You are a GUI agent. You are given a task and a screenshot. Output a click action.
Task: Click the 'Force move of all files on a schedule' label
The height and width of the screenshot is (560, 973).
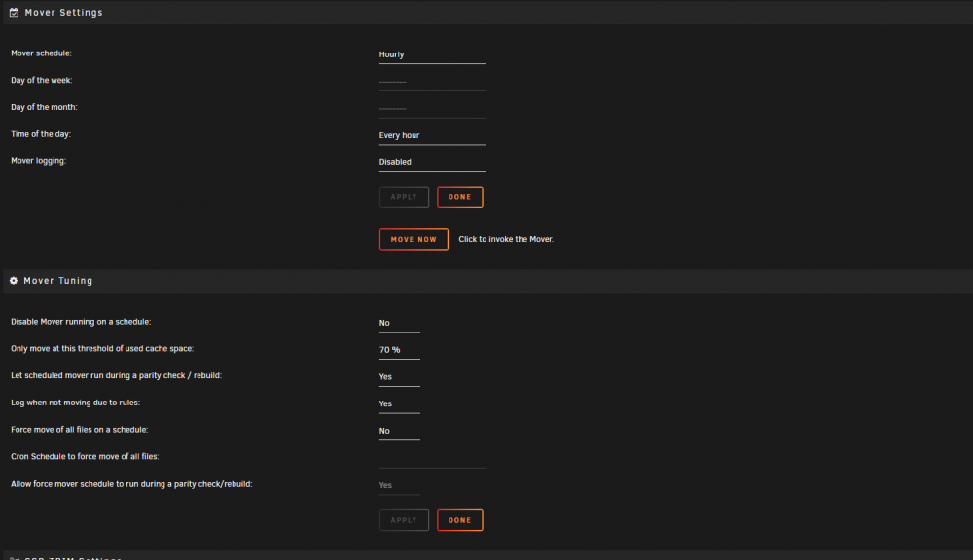coord(80,429)
